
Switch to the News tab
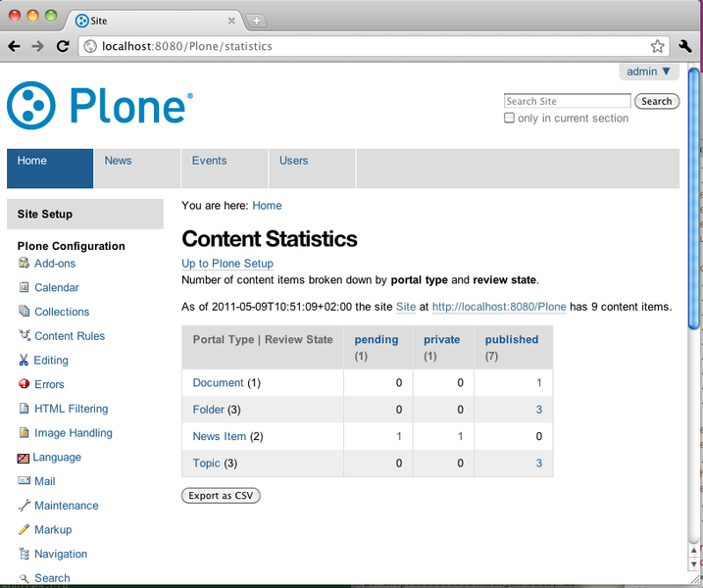[x=119, y=161]
